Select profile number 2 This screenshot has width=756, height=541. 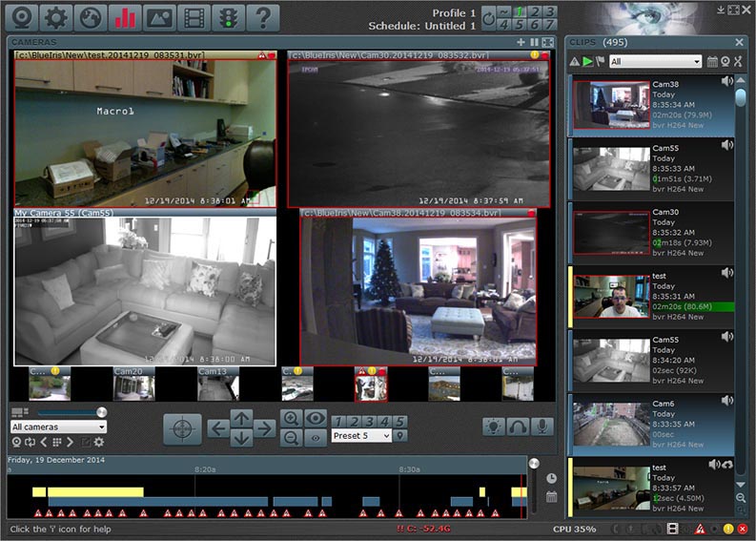pyautogui.click(x=535, y=11)
